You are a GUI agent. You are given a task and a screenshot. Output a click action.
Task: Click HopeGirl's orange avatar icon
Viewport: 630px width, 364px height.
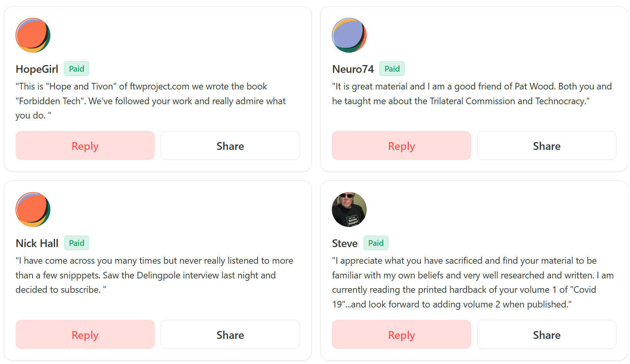click(x=33, y=35)
